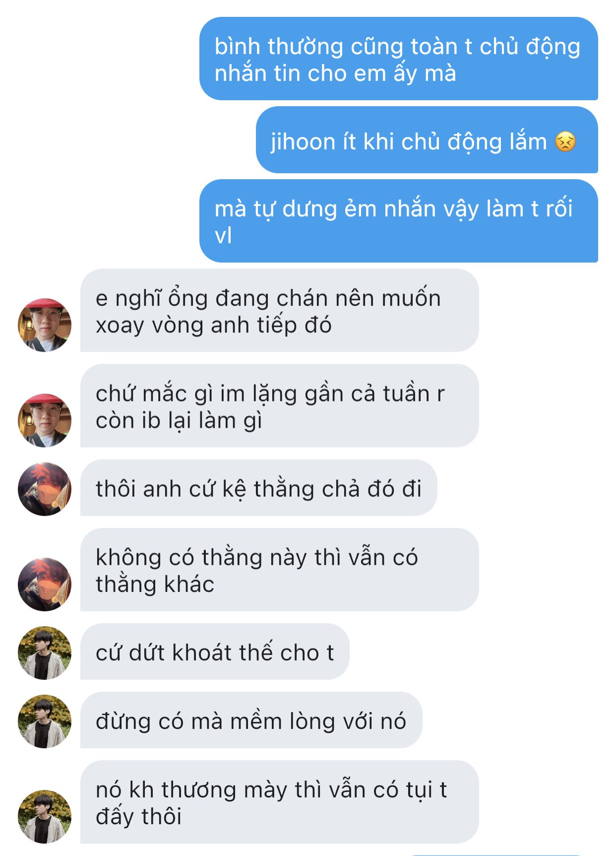Select the "đừng có mà mềm lòng với nó" bubble

[251, 720]
